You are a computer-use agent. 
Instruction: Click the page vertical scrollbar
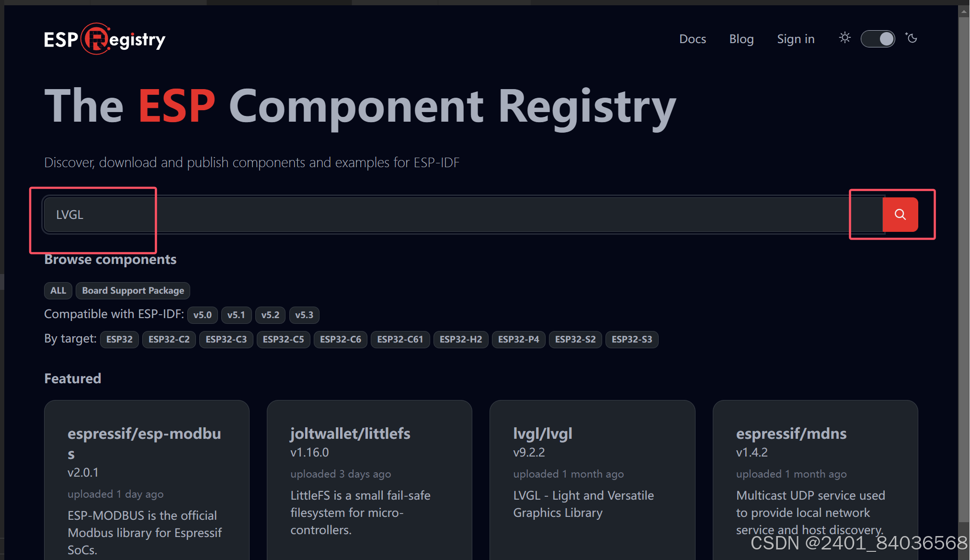(964, 268)
